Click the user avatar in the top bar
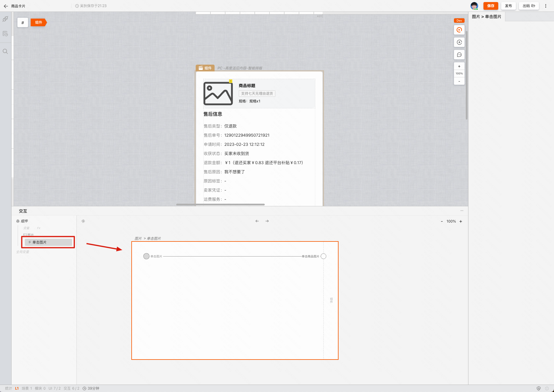 pyautogui.click(x=474, y=6)
